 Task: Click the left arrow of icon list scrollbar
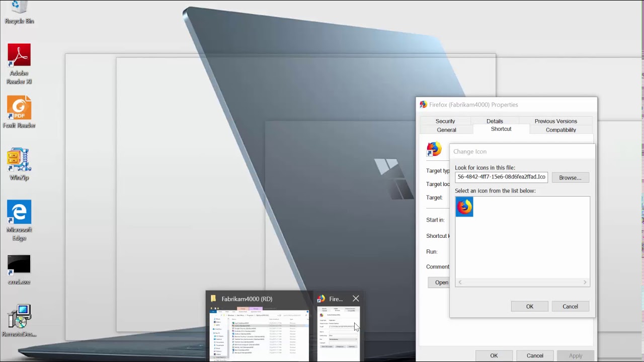click(460, 283)
